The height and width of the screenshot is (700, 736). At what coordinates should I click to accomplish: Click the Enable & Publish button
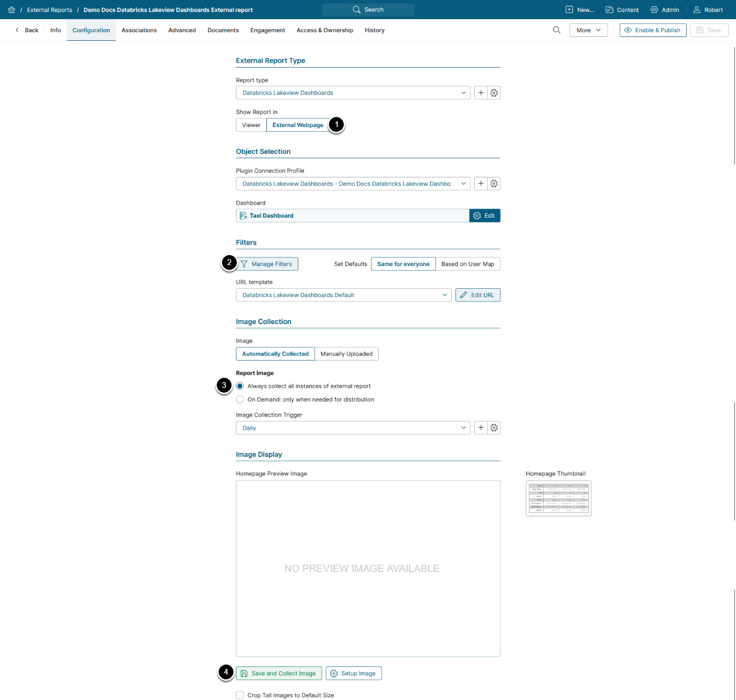(653, 30)
